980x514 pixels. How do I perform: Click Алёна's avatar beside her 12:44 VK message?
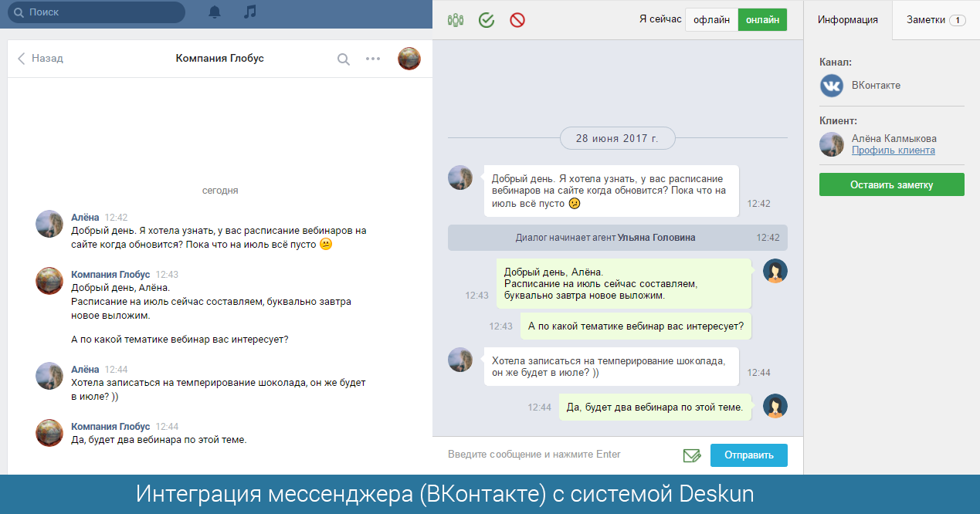(49, 376)
